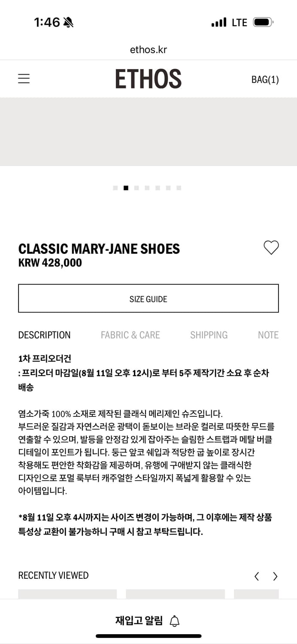Switch to the DESCRIPTION tab

[x=44, y=335]
